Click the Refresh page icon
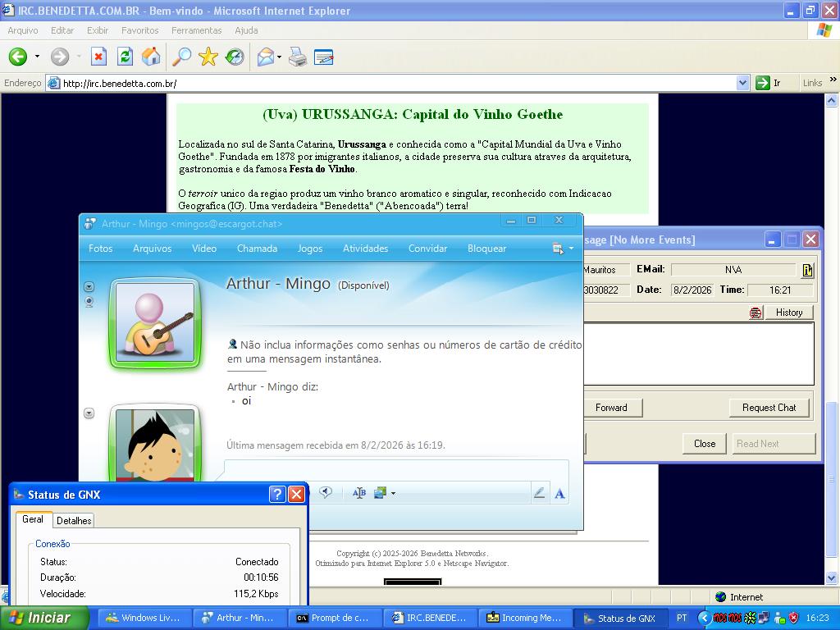Screen dimensions: 840x630 [125, 57]
